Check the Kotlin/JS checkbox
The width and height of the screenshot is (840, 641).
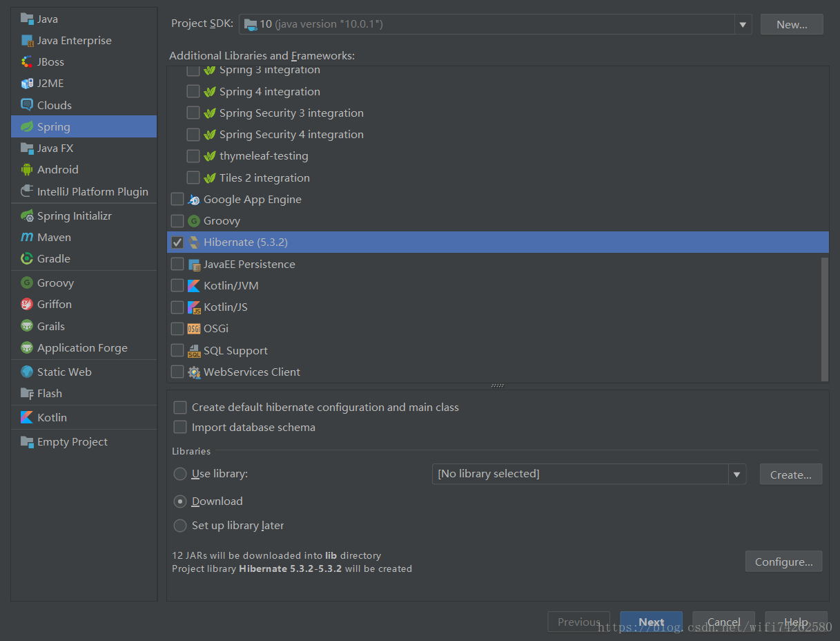tap(177, 307)
